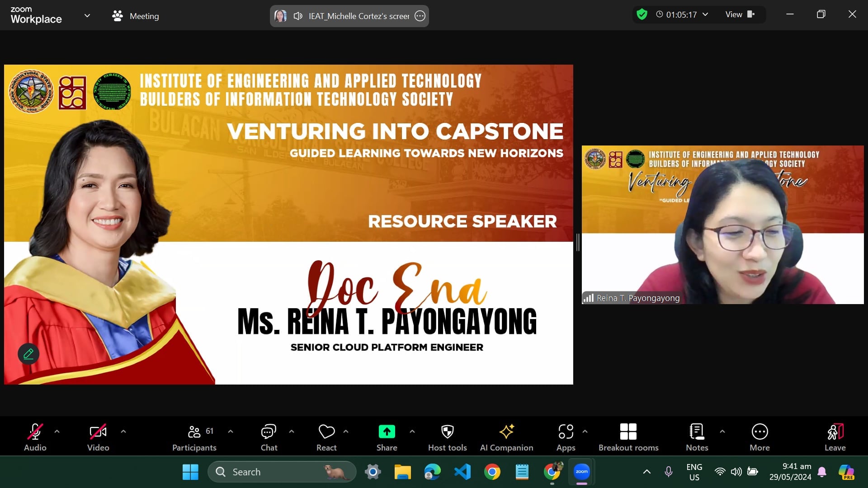The width and height of the screenshot is (868, 488).
Task: Click the taskbar Search box
Action: coord(282,472)
